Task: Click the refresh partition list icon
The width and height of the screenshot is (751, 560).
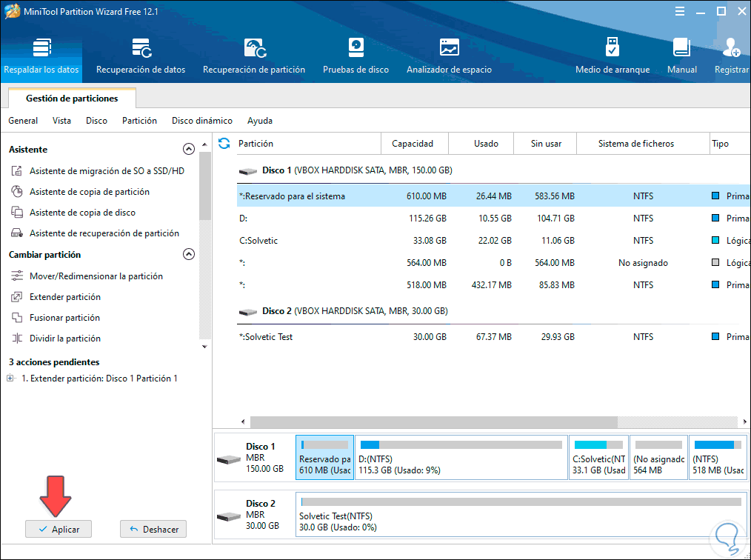Action: click(224, 143)
